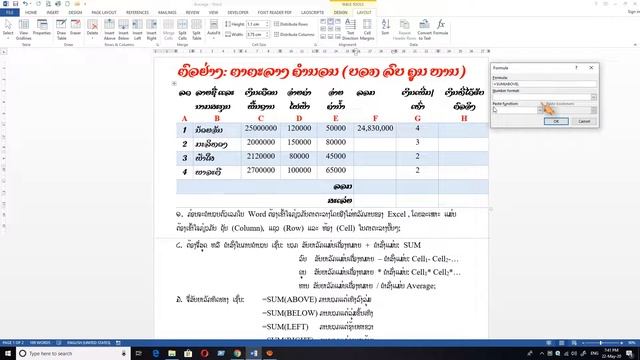Click column header letter H

tap(464, 118)
